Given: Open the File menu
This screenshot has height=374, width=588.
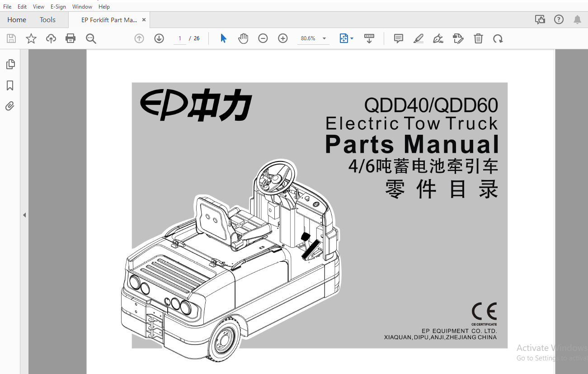Looking at the screenshot, I should click(7, 7).
